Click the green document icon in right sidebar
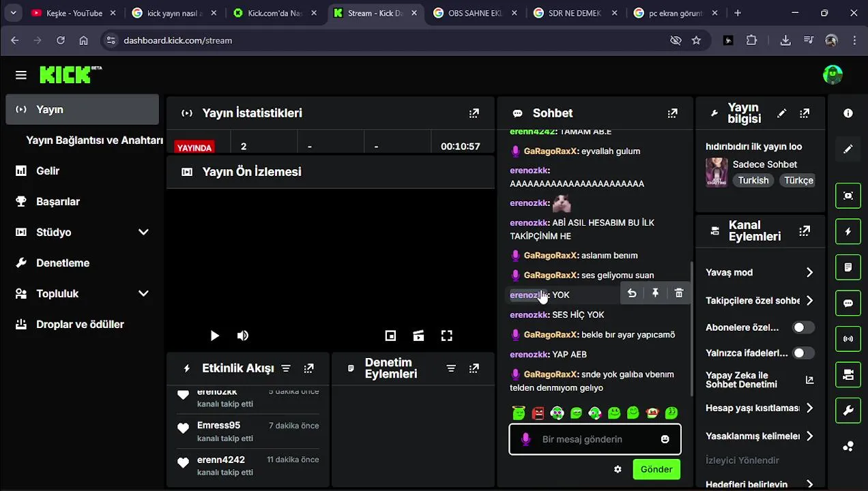 click(x=848, y=267)
